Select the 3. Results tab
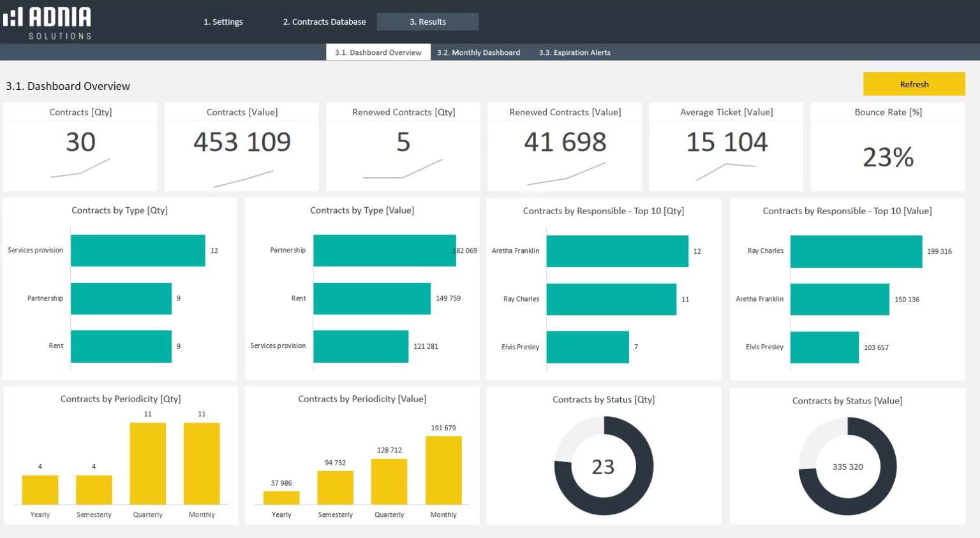 pyautogui.click(x=427, y=22)
